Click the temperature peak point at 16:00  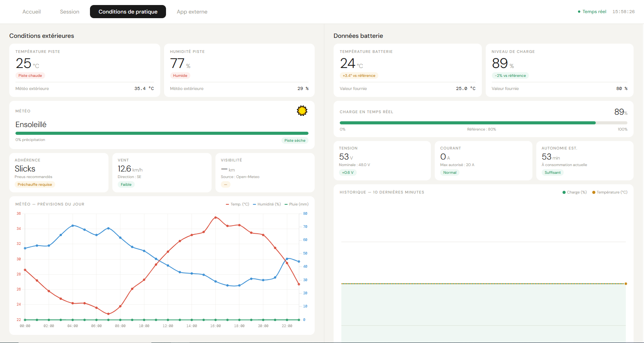[x=215, y=217]
